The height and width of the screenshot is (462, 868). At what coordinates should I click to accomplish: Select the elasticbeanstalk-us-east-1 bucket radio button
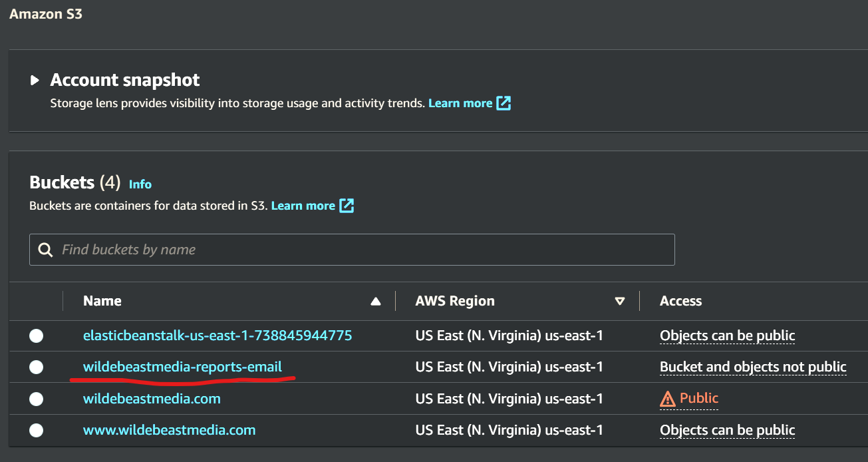pyautogui.click(x=37, y=336)
